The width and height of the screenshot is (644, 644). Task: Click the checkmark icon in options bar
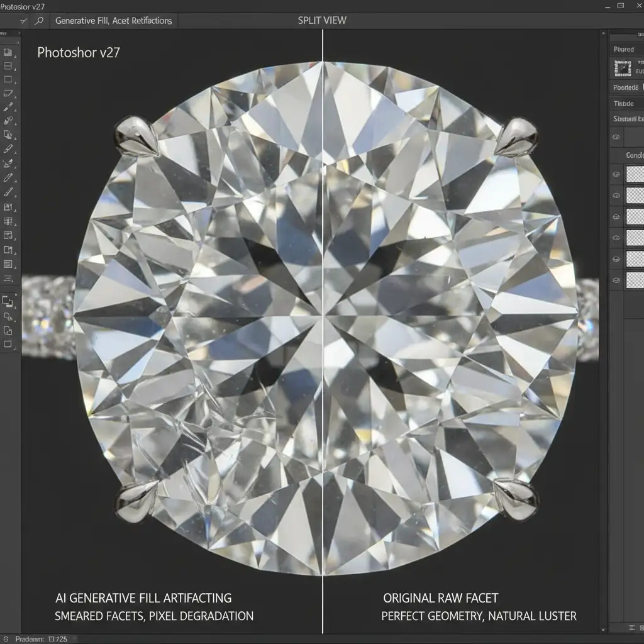click(24, 21)
